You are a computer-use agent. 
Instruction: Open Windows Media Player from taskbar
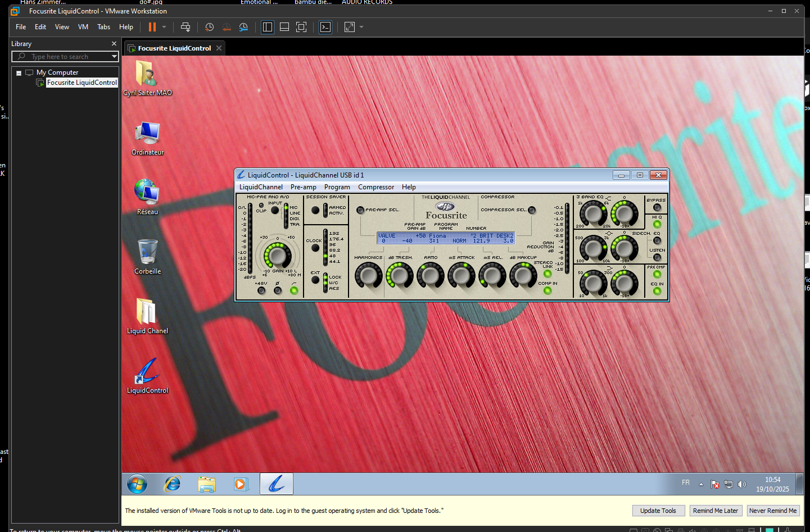(x=241, y=484)
